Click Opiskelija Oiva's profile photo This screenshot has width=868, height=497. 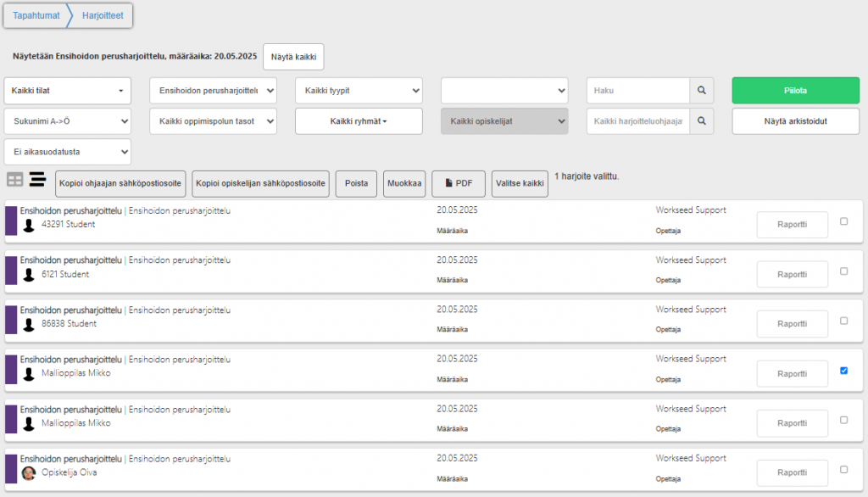(29, 473)
